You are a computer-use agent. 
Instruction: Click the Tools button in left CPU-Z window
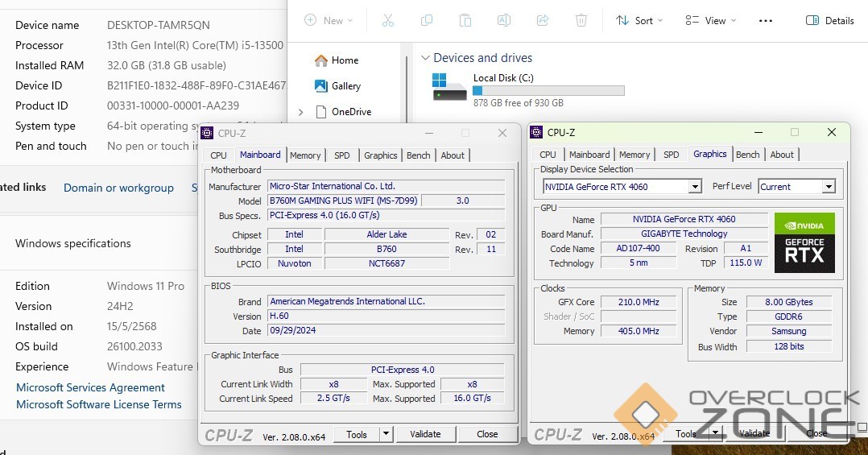click(357, 435)
